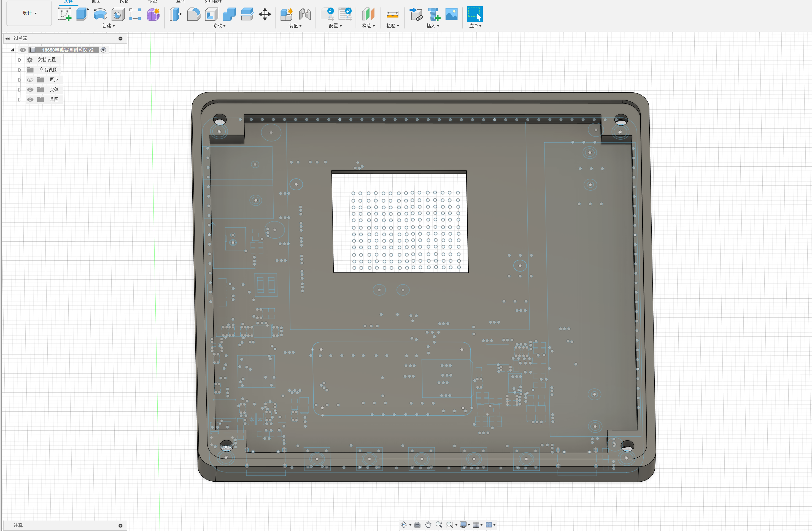Select the Fillet tool icon
Screen dimensions: 812x531
[193, 14]
